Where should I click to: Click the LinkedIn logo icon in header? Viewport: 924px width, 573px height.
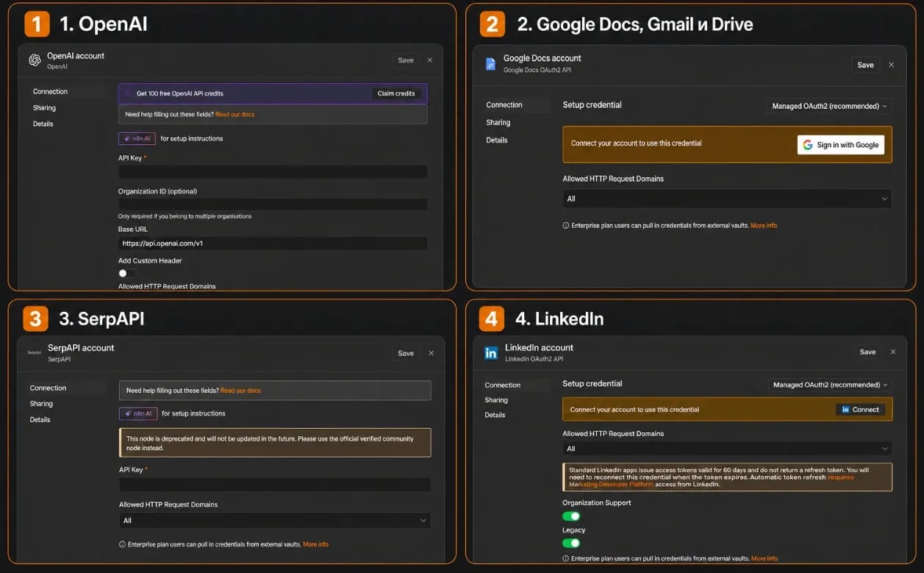(x=491, y=353)
